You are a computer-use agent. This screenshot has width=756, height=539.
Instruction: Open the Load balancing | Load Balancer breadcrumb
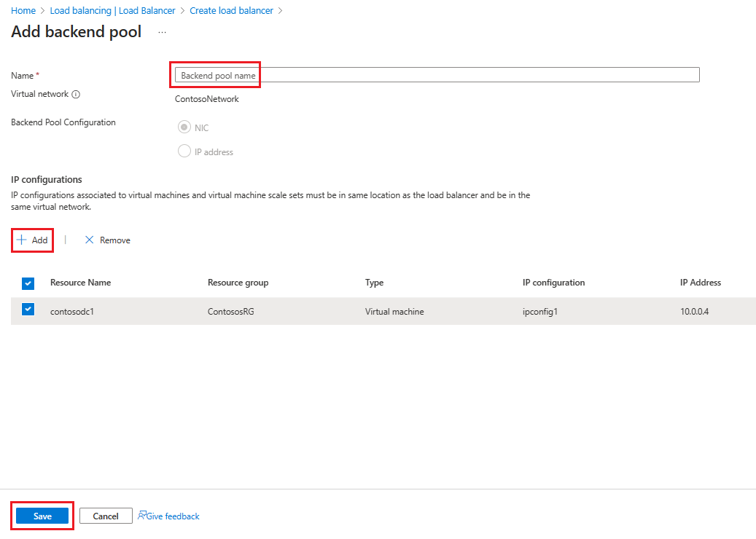(x=112, y=10)
